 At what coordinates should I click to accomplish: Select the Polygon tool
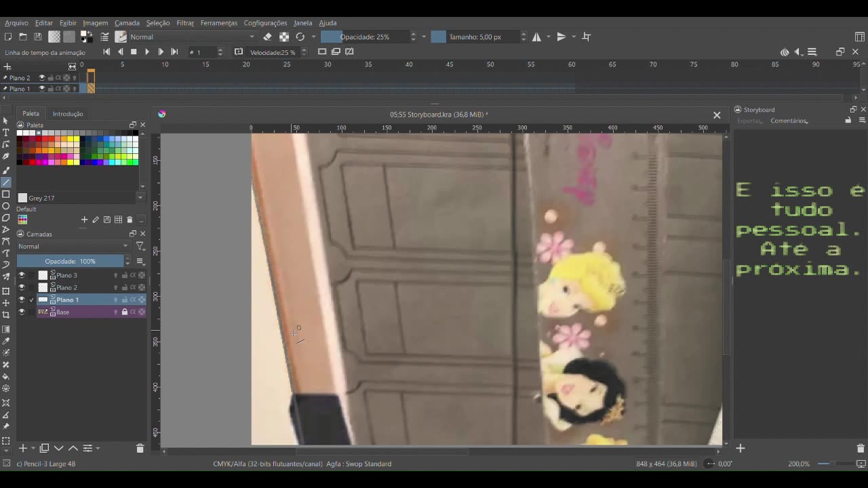pyautogui.click(x=6, y=218)
